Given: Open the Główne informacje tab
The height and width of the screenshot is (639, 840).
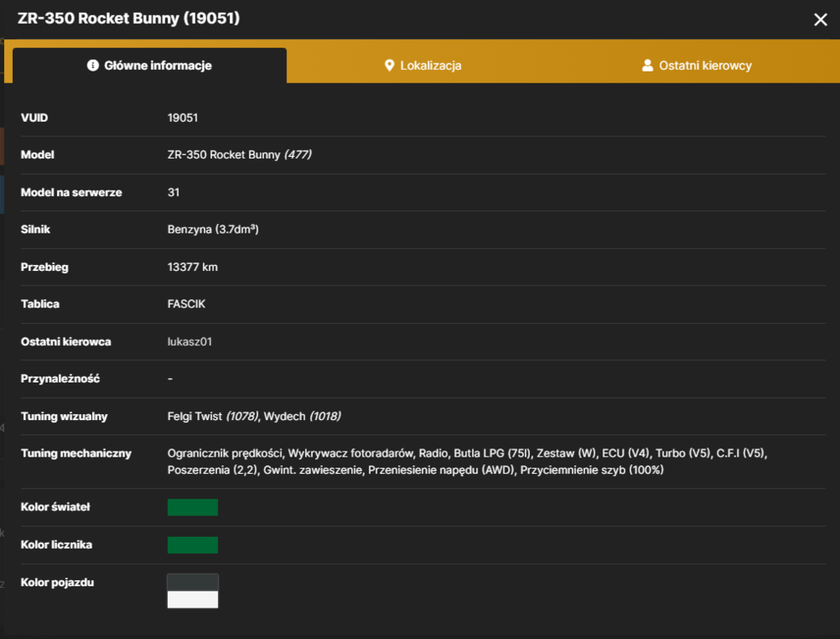Looking at the screenshot, I should pos(149,66).
